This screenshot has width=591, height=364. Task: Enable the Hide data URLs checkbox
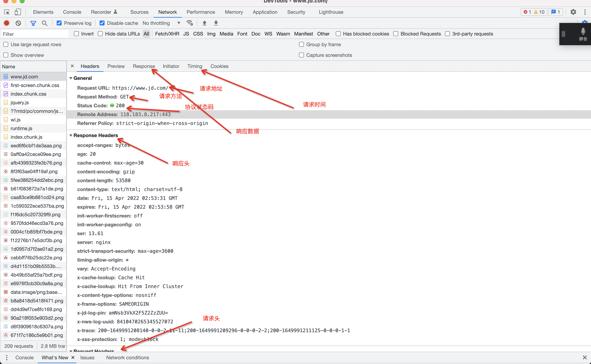[100, 34]
